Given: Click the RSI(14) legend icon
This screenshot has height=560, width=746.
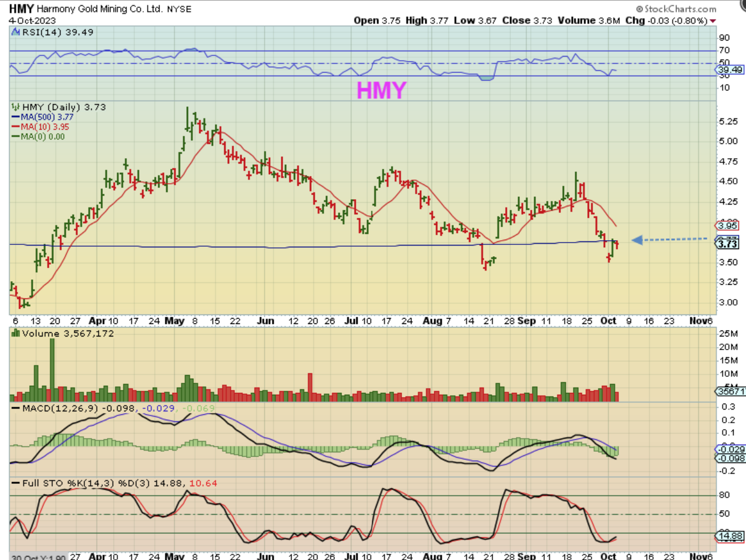Looking at the screenshot, I should (15, 33).
